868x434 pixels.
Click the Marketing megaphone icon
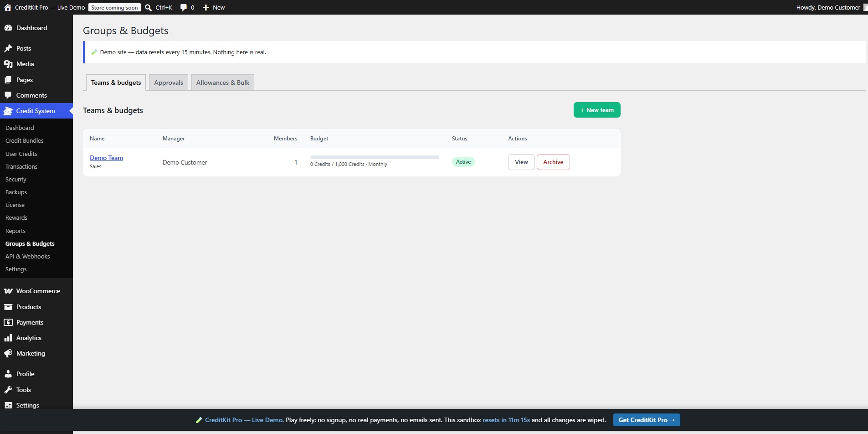[x=8, y=353]
